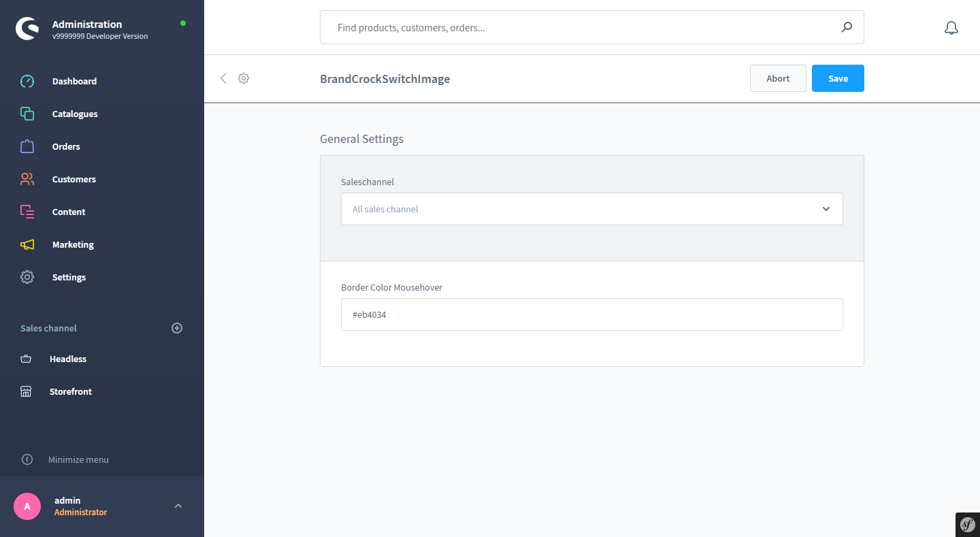Open the Symfony debug toolbar icon
The width and height of the screenshot is (980, 537).
click(968, 525)
